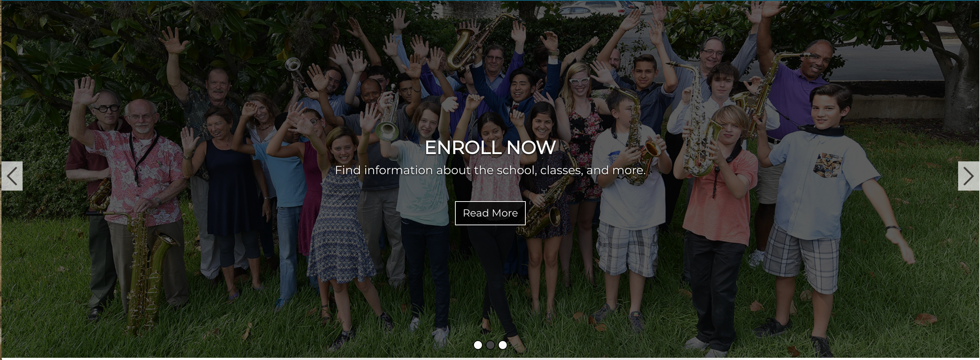Click the school information subtitle text

pos(490,170)
